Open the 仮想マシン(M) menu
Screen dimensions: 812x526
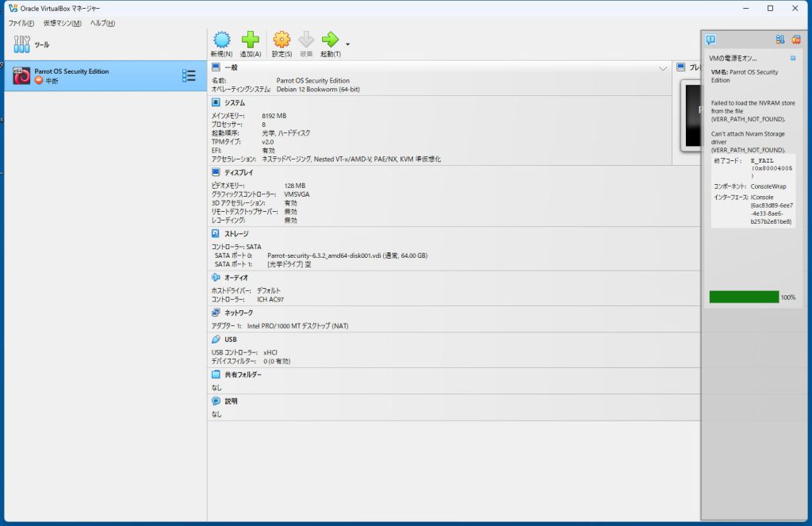click(x=62, y=23)
